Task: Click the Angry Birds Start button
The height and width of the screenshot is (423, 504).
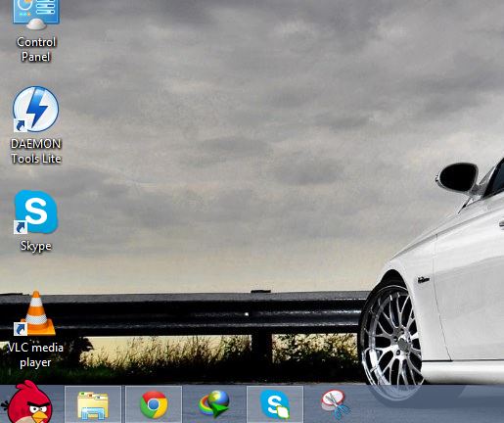Action: [27, 402]
